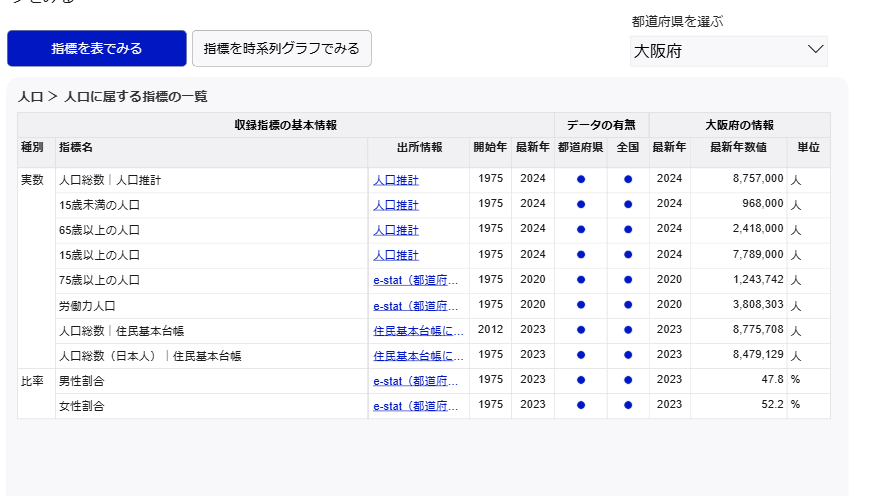Open the e-stat source link for 女性割合

pyautogui.click(x=416, y=407)
